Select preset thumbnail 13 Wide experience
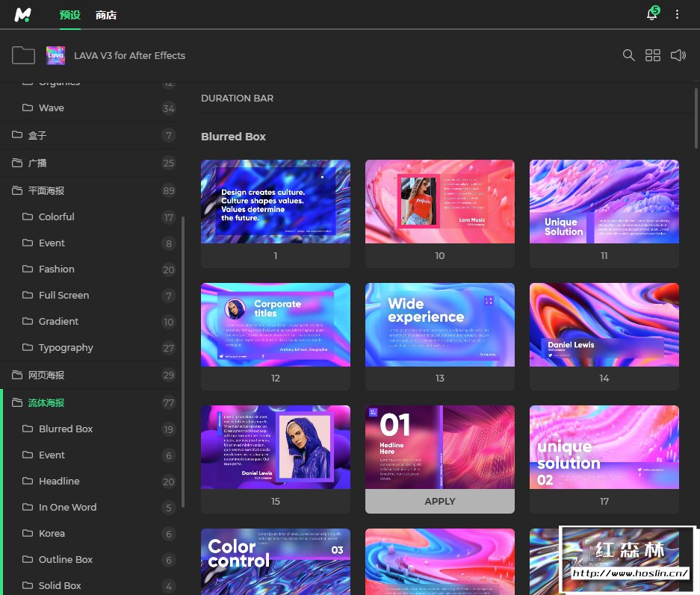This screenshot has height=595, width=700. tap(440, 325)
